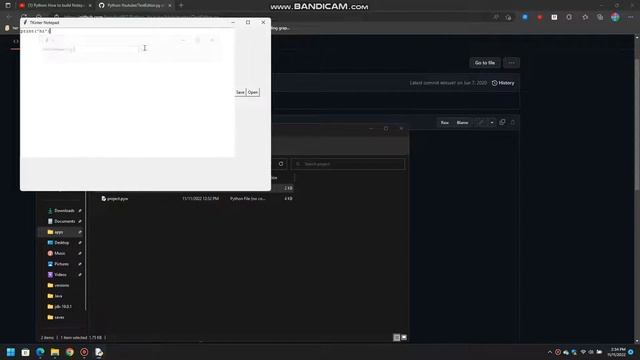Select the project.pyw file row
640x360 pixels.
(x=196, y=199)
